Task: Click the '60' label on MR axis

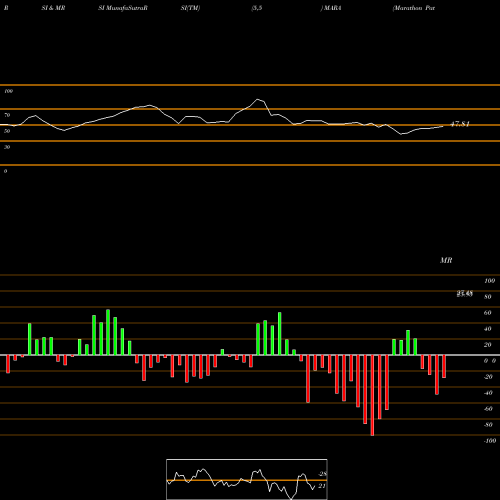Action: pyautogui.click(x=488, y=313)
